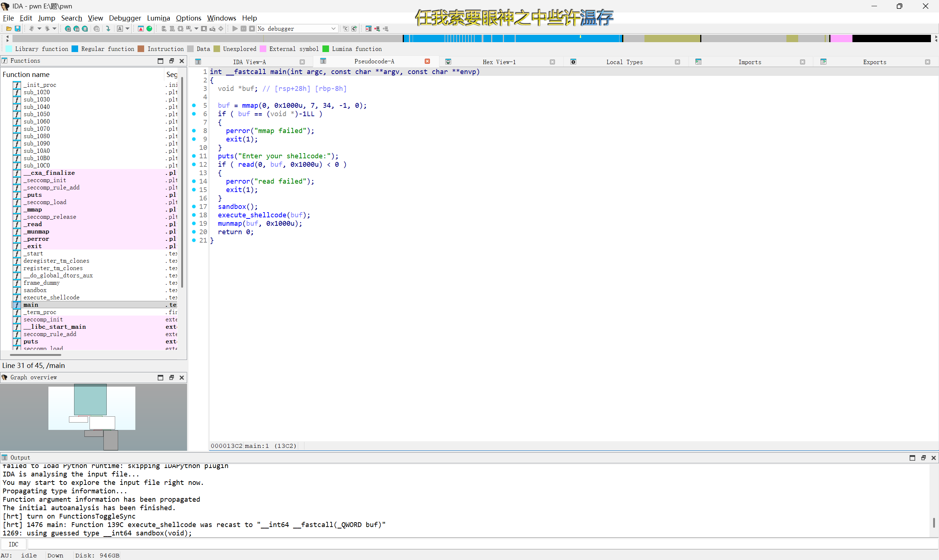Viewport: 939px width, 560px height.
Task: Pause the running process
Action: [244, 28]
